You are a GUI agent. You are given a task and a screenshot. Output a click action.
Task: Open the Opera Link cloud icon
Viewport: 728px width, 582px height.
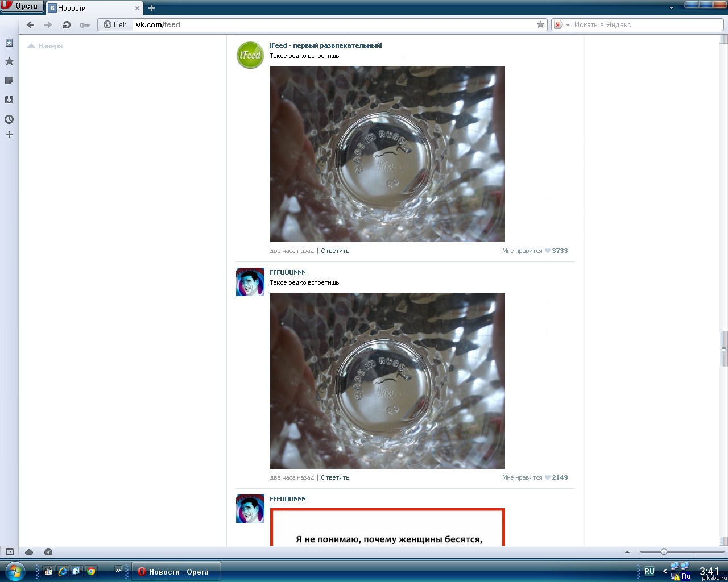29,552
